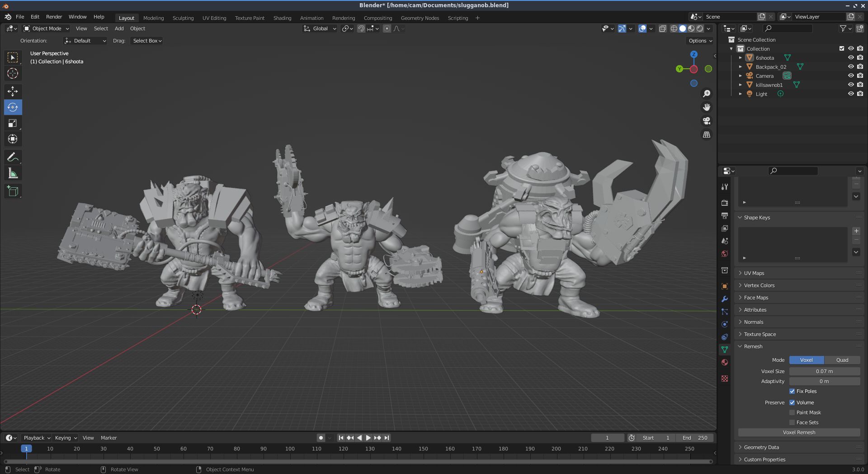Select Quad remesh mode

(x=842, y=360)
